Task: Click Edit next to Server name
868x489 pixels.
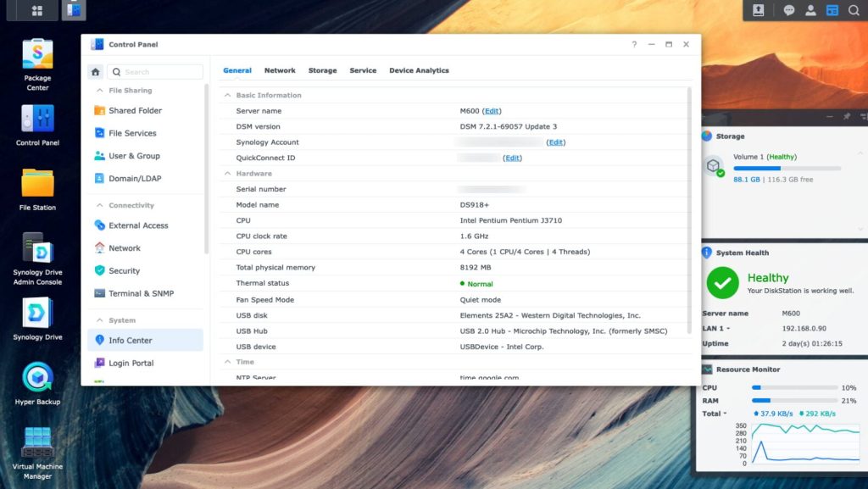Action: click(x=492, y=111)
